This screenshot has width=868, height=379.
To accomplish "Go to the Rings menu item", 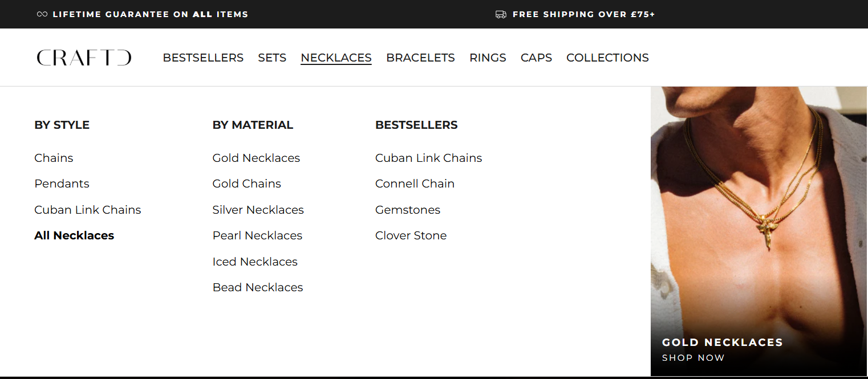I will (488, 58).
